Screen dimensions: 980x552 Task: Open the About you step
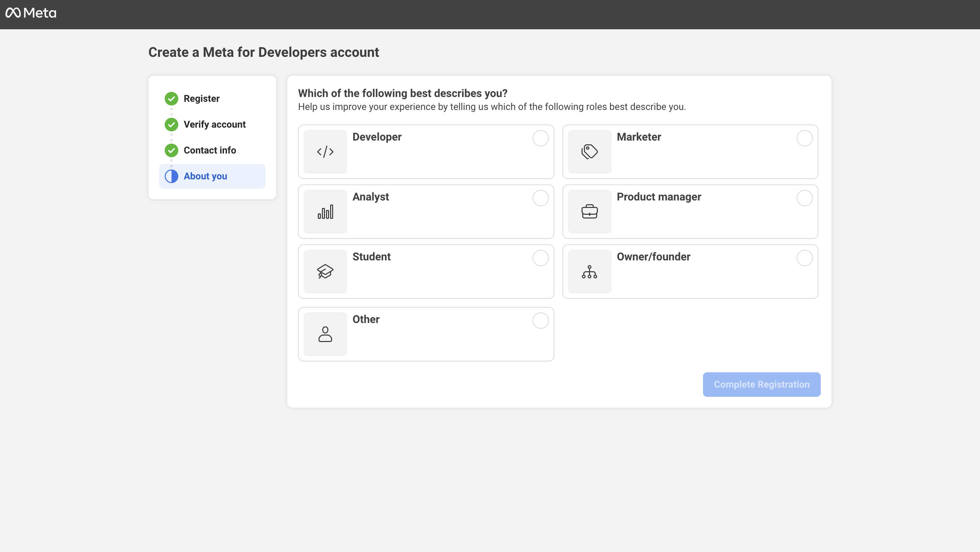(x=212, y=176)
